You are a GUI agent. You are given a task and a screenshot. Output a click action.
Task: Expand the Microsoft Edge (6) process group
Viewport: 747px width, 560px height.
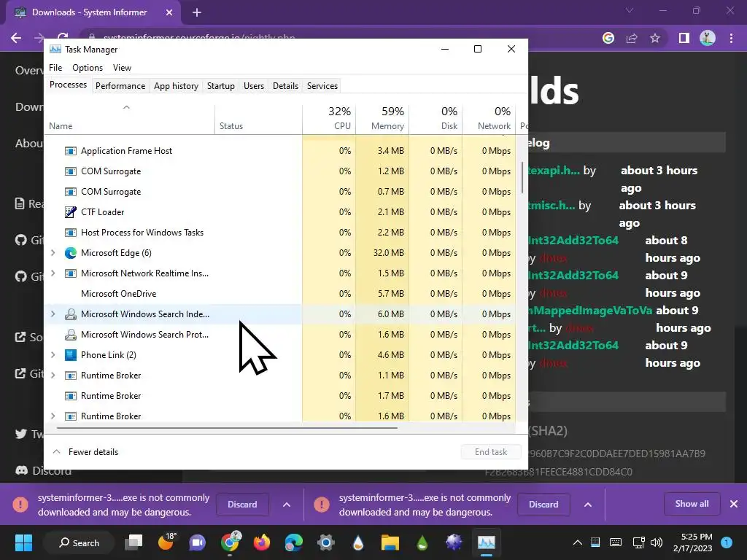point(53,253)
